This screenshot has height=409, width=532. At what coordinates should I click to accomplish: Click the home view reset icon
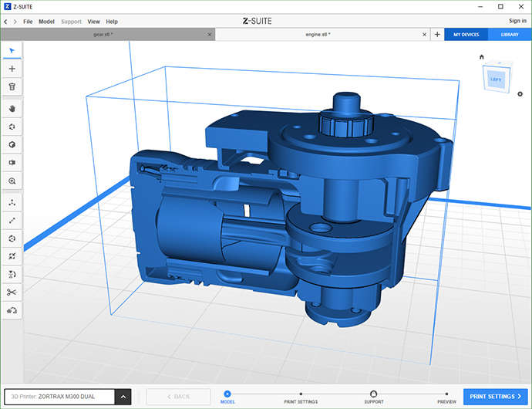click(482, 57)
